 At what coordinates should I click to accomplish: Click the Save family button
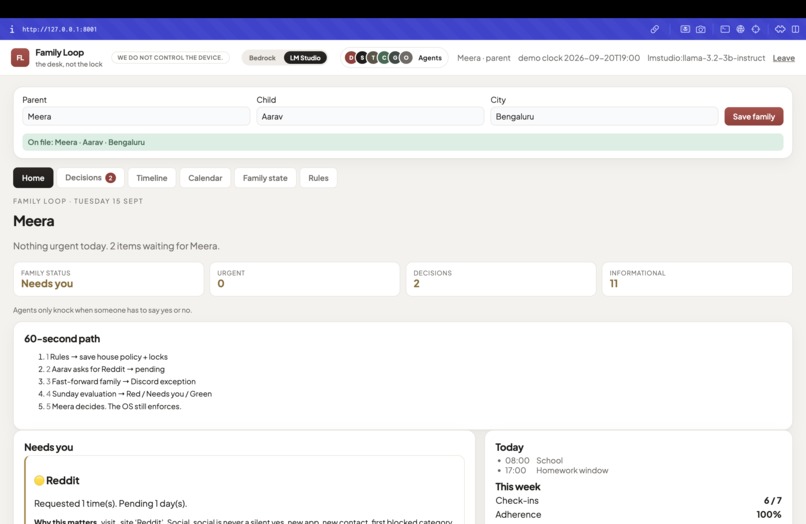[x=754, y=116]
